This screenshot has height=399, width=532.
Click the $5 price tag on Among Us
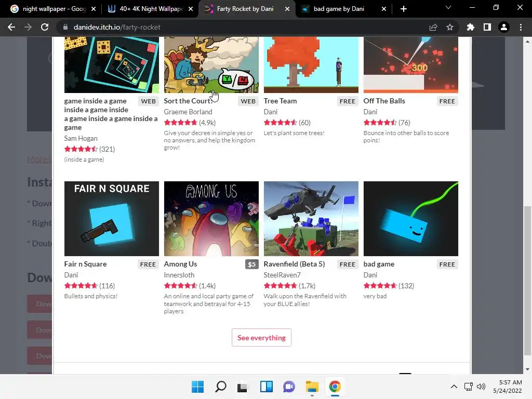[252, 264]
